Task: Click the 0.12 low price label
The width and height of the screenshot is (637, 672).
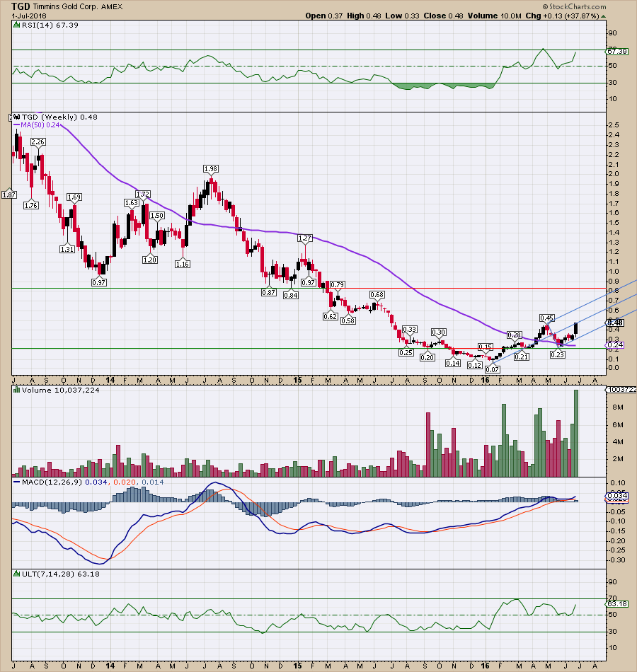Action: click(x=474, y=365)
